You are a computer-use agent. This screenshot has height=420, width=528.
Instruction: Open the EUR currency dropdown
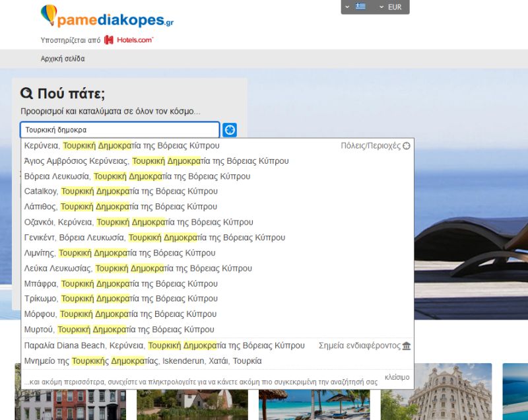391,7
